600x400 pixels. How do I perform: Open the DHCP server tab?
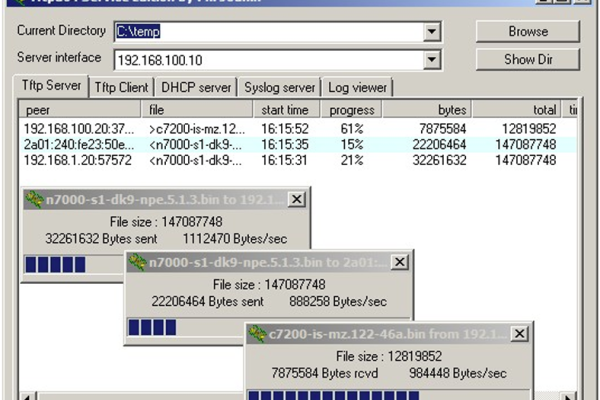(x=196, y=87)
